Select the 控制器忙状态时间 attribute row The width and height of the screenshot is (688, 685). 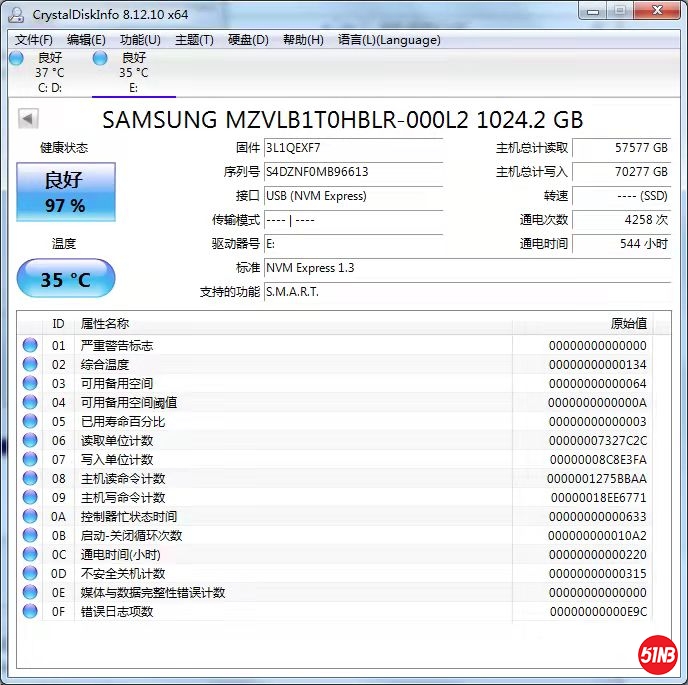pyautogui.click(x=335, y=516)
